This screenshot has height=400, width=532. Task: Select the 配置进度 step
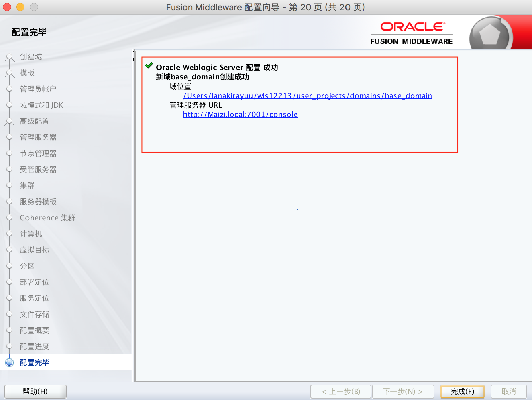point(35,347)
